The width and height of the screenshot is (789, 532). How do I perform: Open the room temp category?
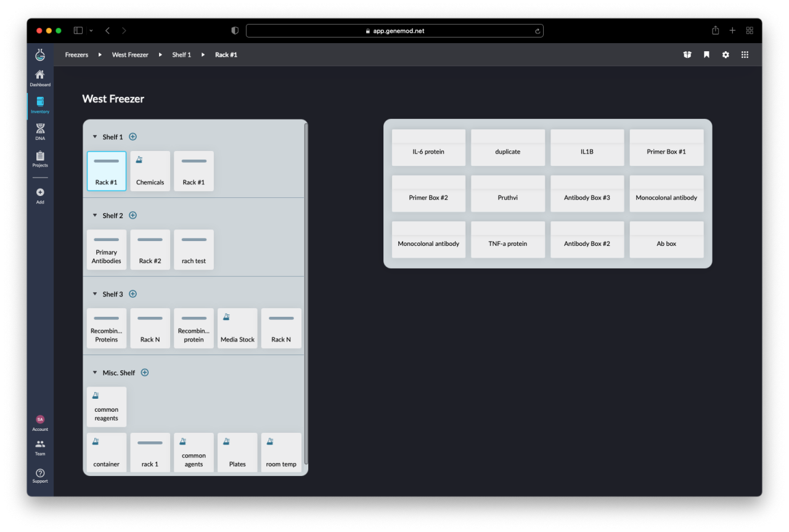[281, 453]
